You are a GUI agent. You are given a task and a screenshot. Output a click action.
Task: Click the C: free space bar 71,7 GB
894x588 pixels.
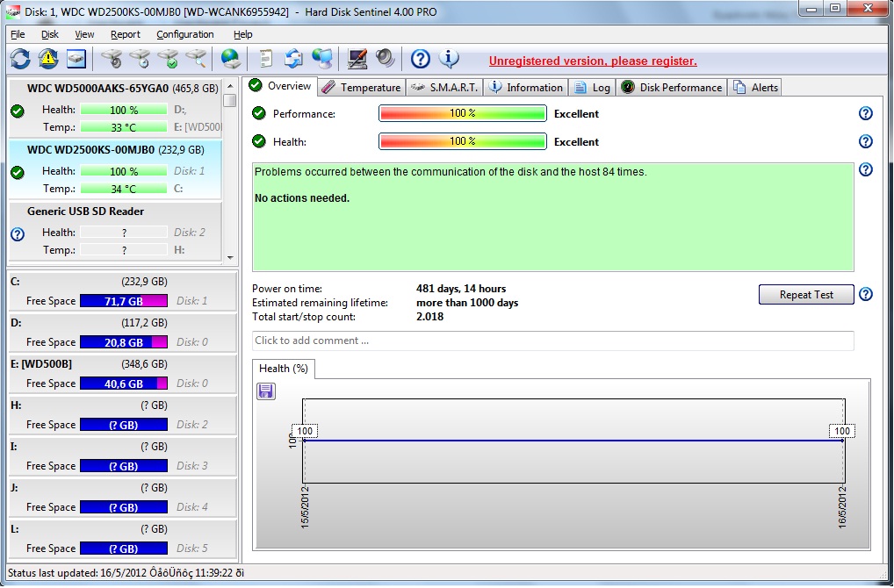click(x=124, y=301)
